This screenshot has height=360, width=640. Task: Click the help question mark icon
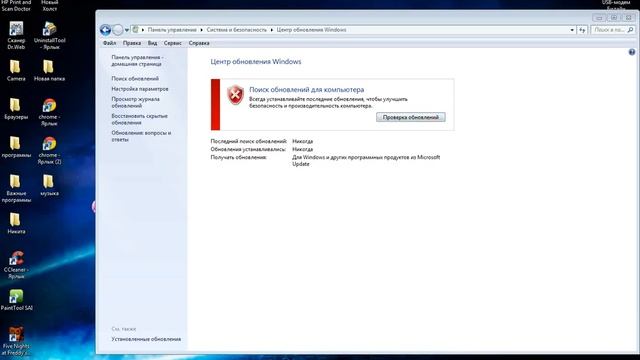(x=631, y=52)
